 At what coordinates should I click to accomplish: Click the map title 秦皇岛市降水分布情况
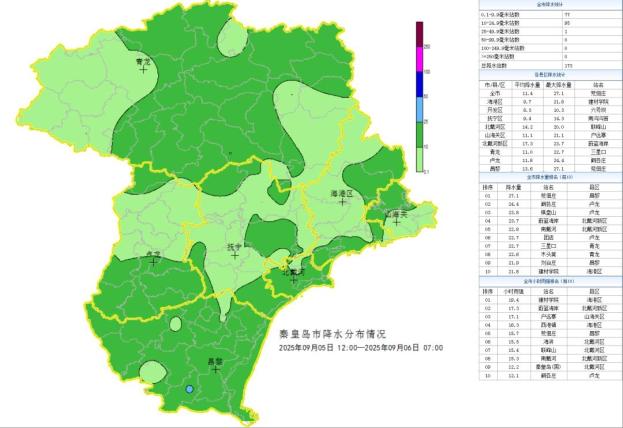333,333
